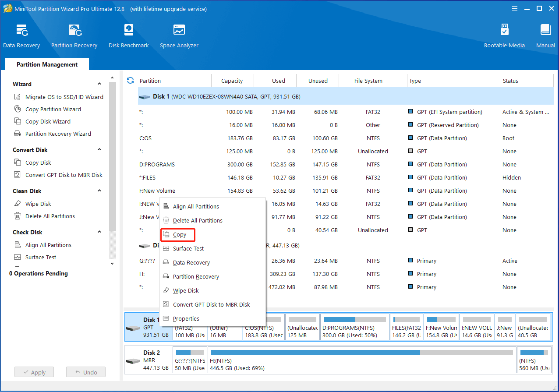Image resolution: width=559 pixels, height=392 pixels.
Task: Open the Data Recovery tool icon
Action: (x=21, y=31)
